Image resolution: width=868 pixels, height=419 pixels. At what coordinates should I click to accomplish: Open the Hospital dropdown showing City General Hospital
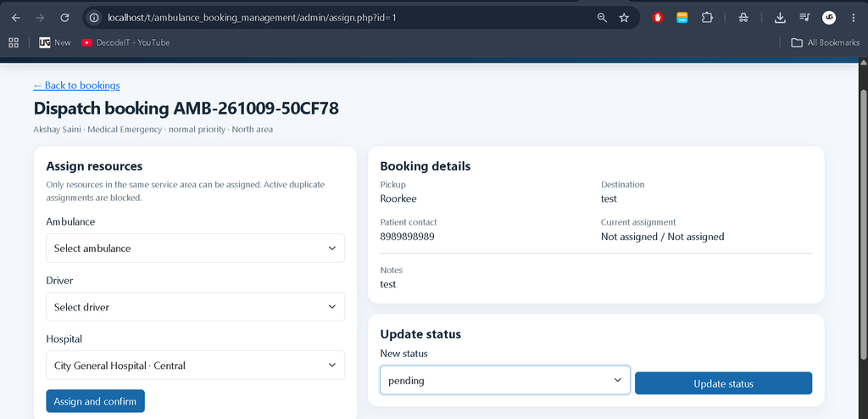coord(196,366)
